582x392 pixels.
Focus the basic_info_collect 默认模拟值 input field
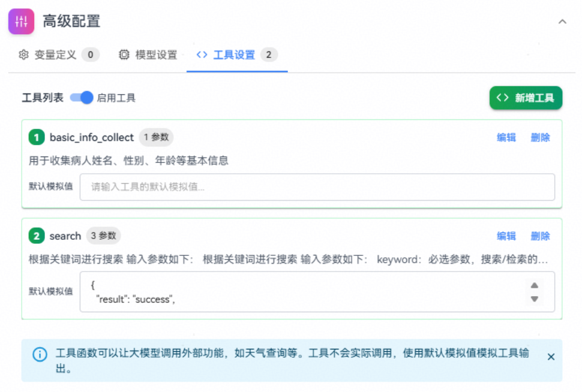tap(317, 187)
